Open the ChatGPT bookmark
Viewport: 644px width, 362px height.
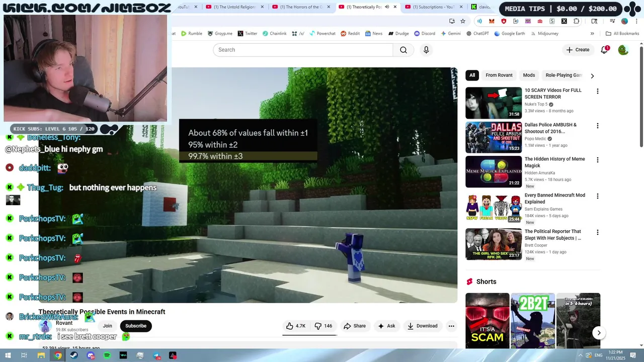pos(477,34)
